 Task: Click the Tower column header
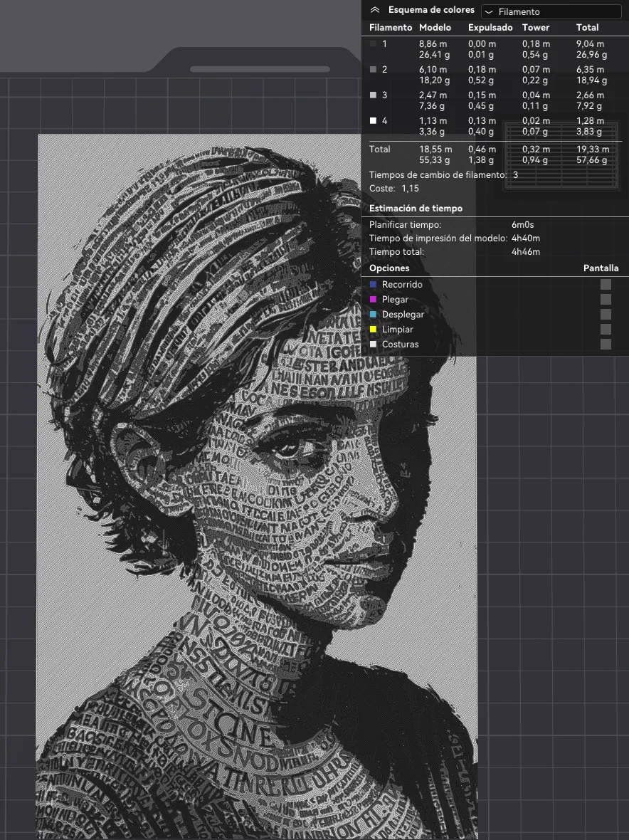point(536,27)
